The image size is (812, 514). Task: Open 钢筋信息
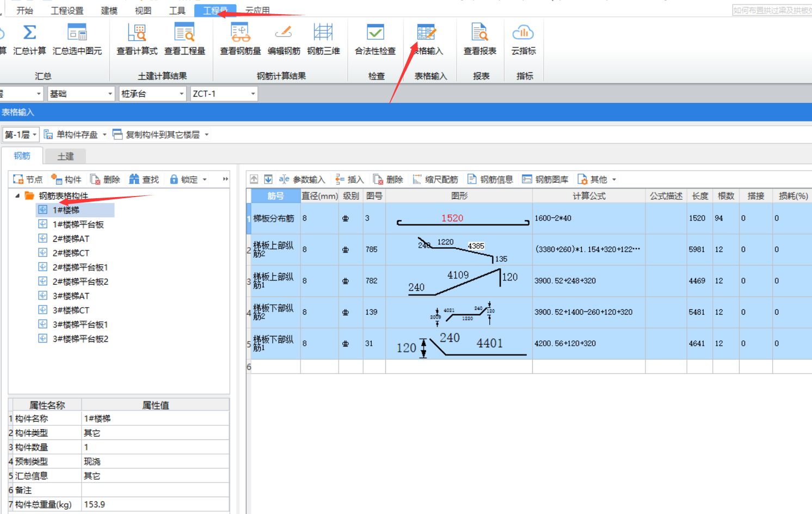tap(490, 179)
